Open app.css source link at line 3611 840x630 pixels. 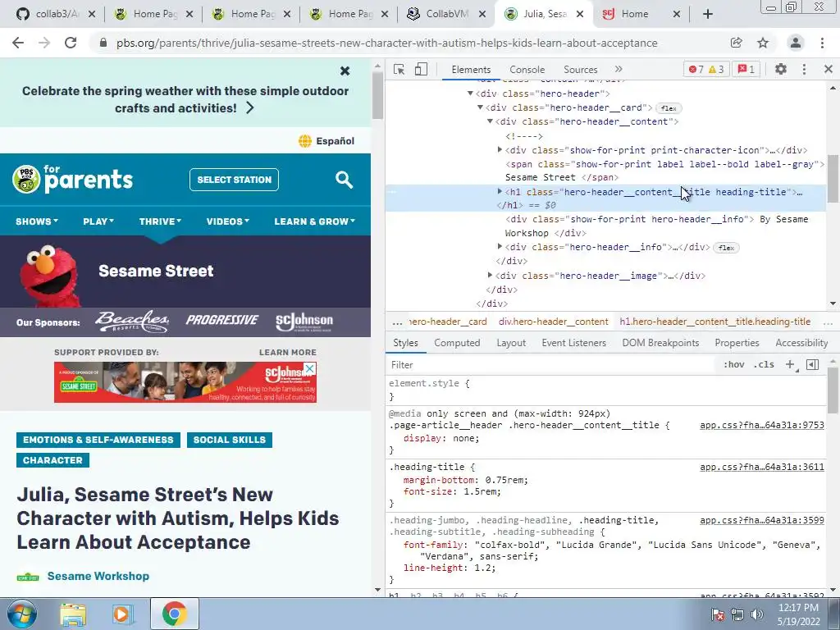762,467
